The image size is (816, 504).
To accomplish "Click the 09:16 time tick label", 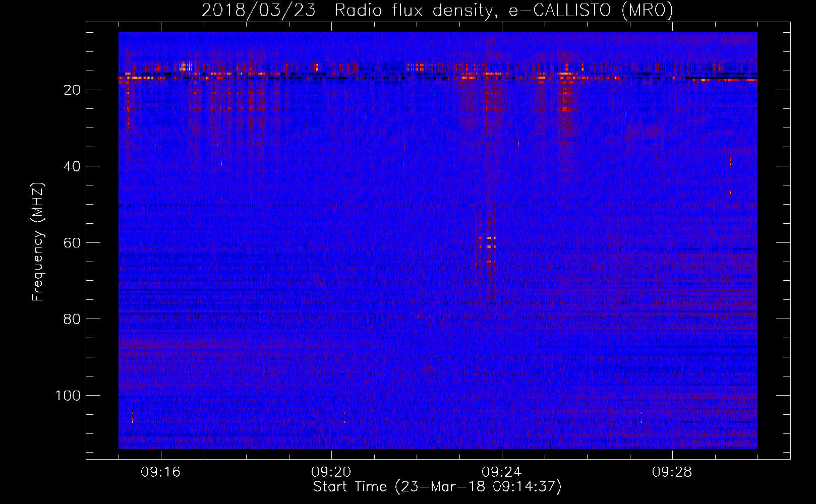I will (160, 472).
